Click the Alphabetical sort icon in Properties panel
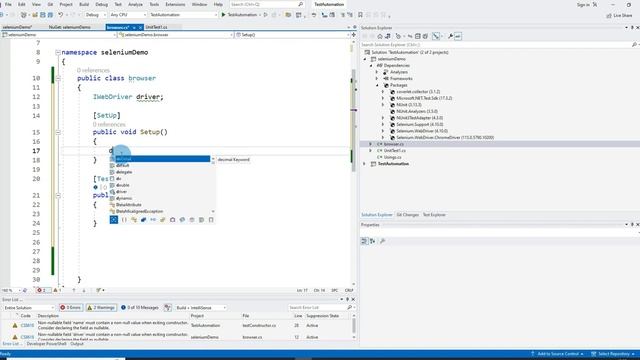This screenshot has width=640, height=360. pyautogui.click(x=373, y=241)
